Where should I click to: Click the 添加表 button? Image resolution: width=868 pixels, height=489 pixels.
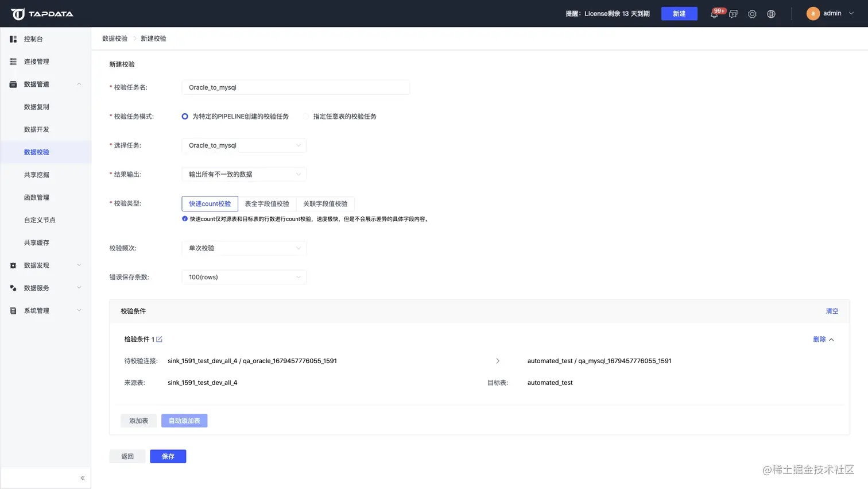click(x=138, y=421)
